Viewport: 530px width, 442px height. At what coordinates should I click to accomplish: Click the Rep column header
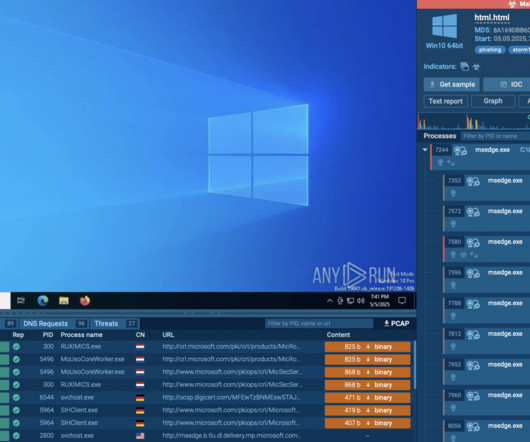[18, 335]
